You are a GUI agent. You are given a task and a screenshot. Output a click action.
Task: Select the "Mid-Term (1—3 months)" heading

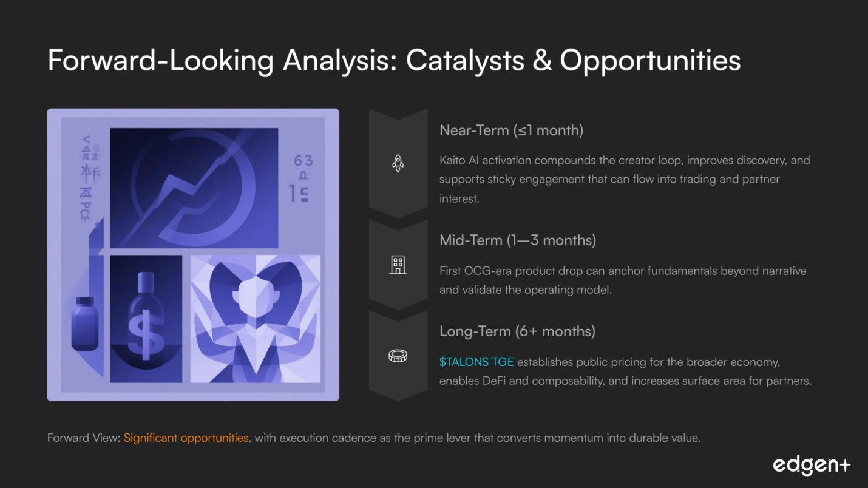click(518, 240)
